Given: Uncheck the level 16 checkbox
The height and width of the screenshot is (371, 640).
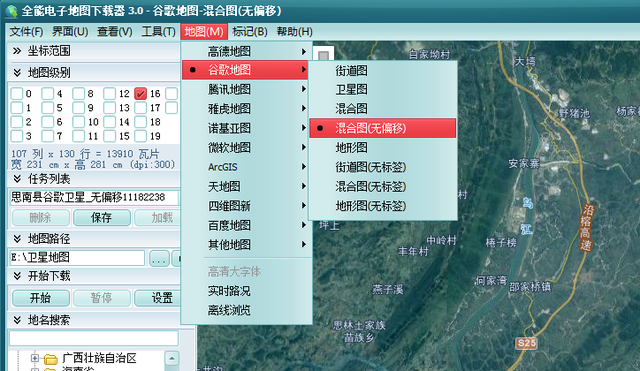Looking at the screenshot, I should 140,93.
